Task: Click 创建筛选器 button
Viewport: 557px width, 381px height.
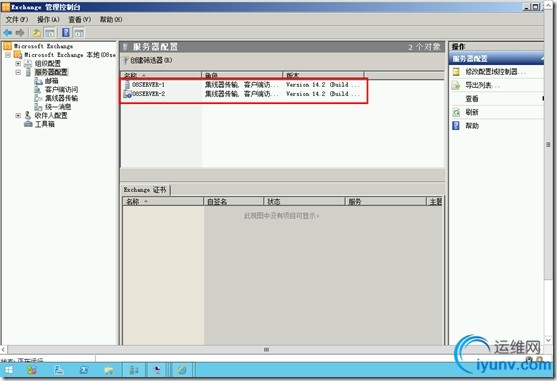Action: (x=147, y=60)
